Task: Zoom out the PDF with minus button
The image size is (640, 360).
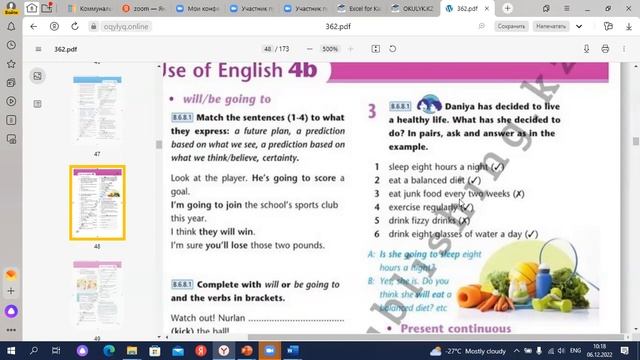Action: 309,49
